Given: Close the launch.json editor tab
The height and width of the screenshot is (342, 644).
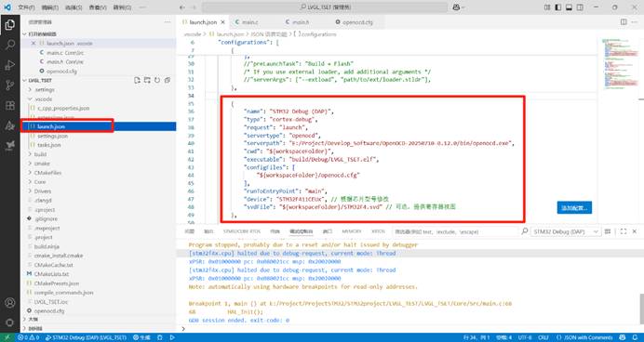Looking at the screenshot, I should [223, 22].
